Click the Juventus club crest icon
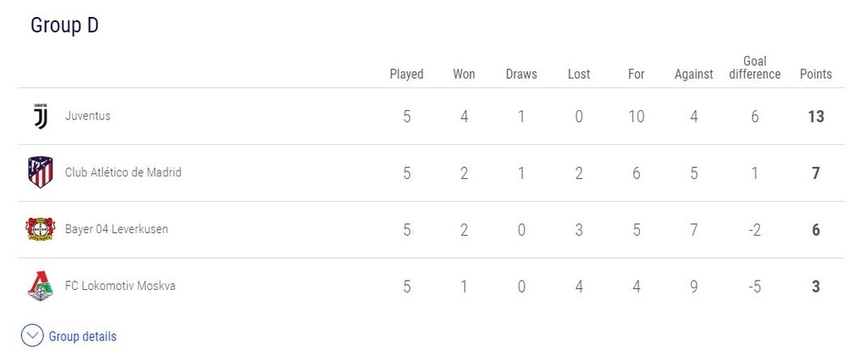Image resolution: width=868 pixels, height=362 pixels. (40, 116)
